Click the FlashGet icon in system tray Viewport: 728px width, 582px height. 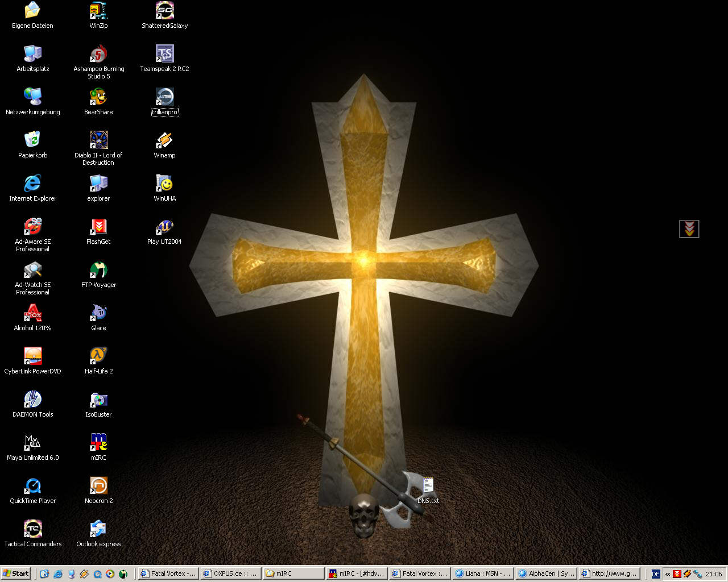click(x=677, y=574)
